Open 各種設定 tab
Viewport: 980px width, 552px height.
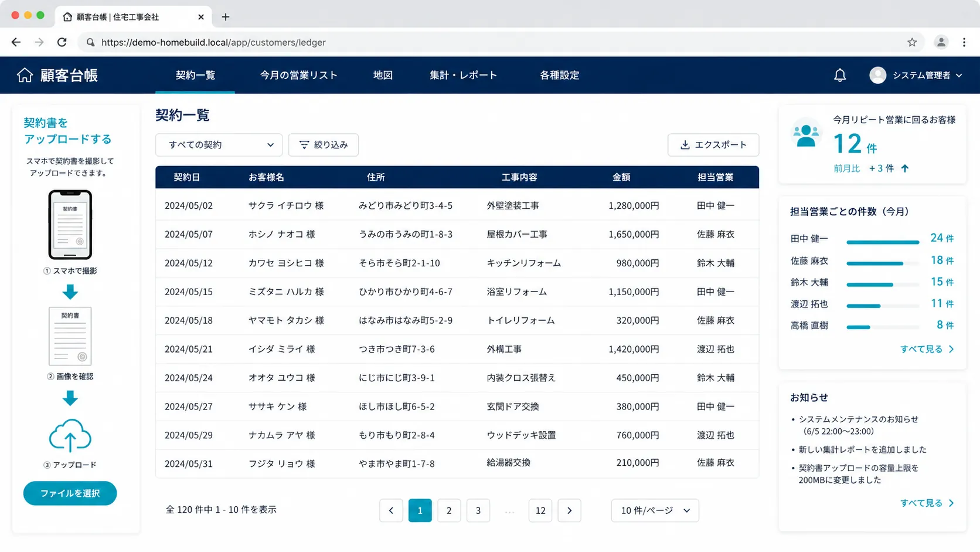click(560, 75)
